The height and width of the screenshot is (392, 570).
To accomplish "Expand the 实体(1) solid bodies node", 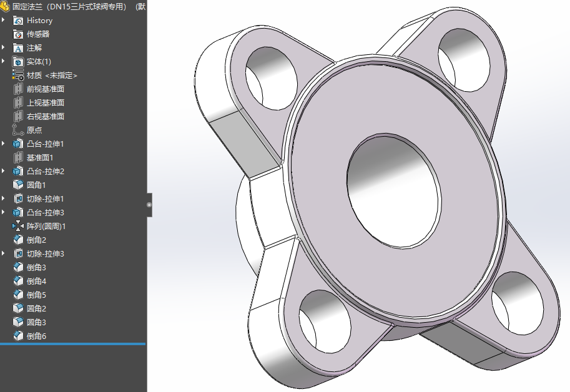I will click(x=3, y=61).
